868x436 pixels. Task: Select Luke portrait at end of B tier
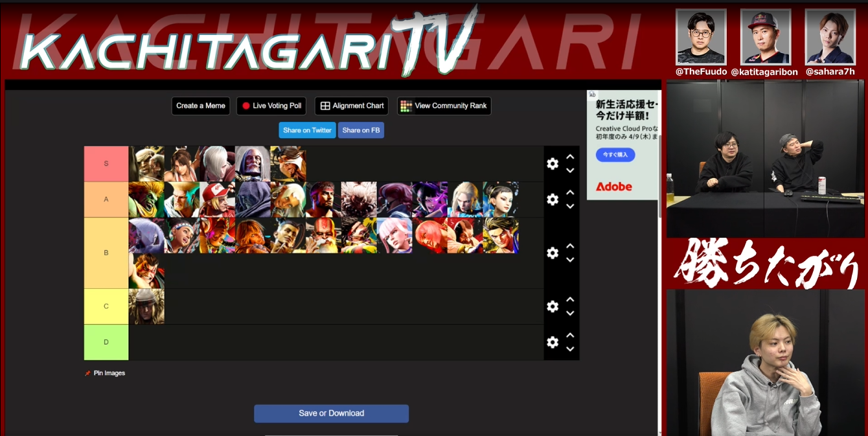pos(501,235)
